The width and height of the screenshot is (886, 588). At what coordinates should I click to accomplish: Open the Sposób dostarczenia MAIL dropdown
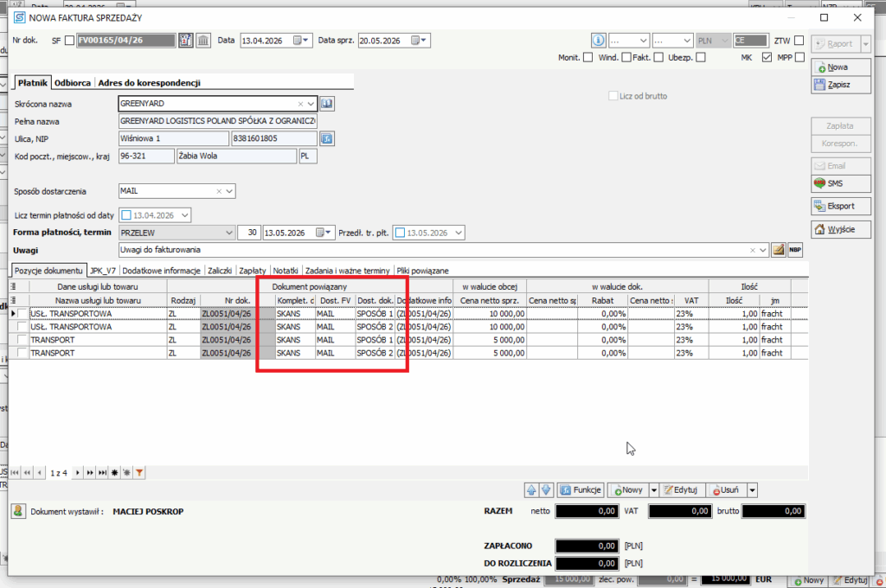(x=228, y=191)
